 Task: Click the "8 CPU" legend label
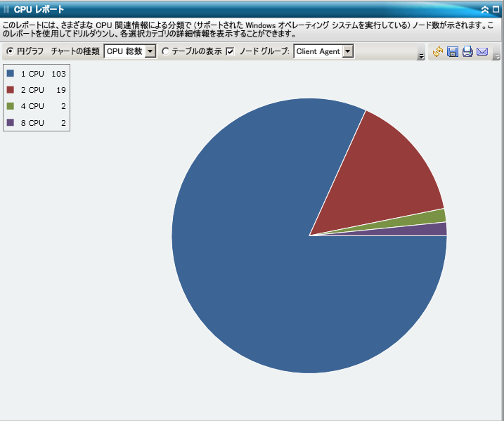[32, 123]
